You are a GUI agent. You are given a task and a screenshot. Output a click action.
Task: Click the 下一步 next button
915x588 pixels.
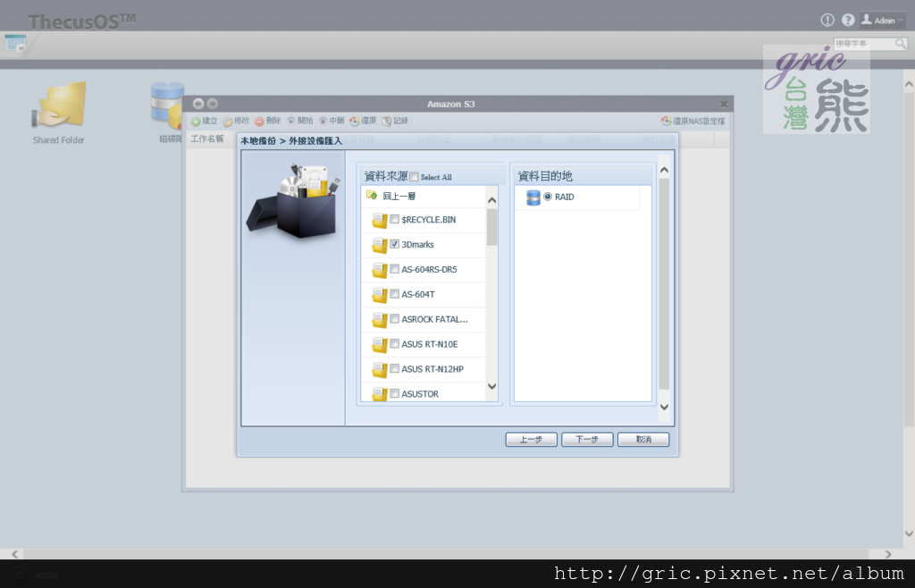(x=587, y=440)
